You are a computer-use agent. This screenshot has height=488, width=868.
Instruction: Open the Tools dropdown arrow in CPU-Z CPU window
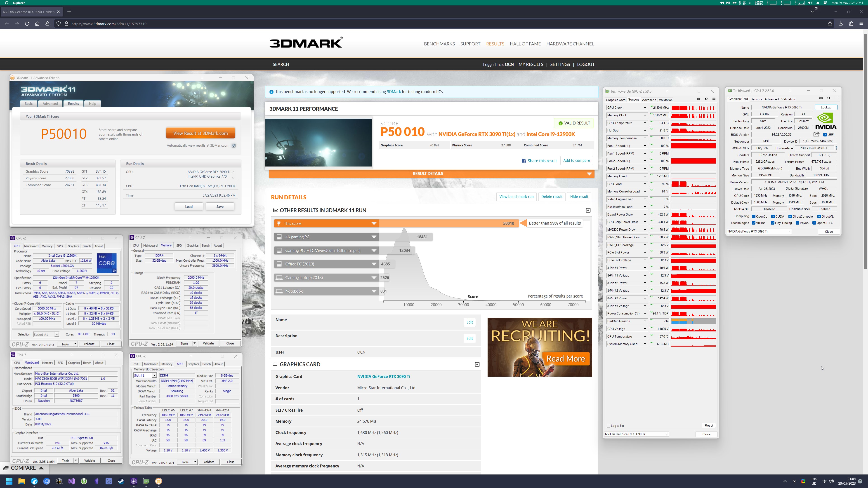pos(75,344)
